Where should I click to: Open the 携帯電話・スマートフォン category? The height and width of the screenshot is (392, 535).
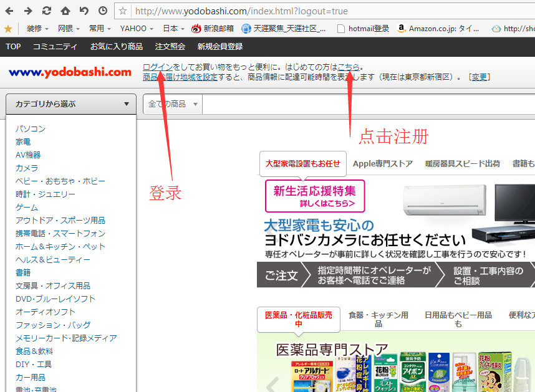tap(60, 234)
